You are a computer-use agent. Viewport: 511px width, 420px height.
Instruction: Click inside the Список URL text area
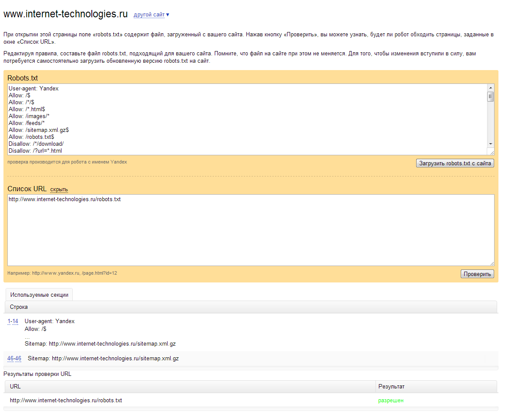tap(250, 234)
